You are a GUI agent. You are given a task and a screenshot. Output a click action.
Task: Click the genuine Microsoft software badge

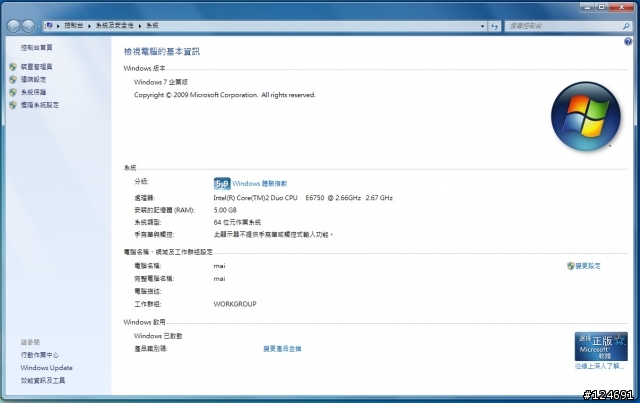[601, 346]
